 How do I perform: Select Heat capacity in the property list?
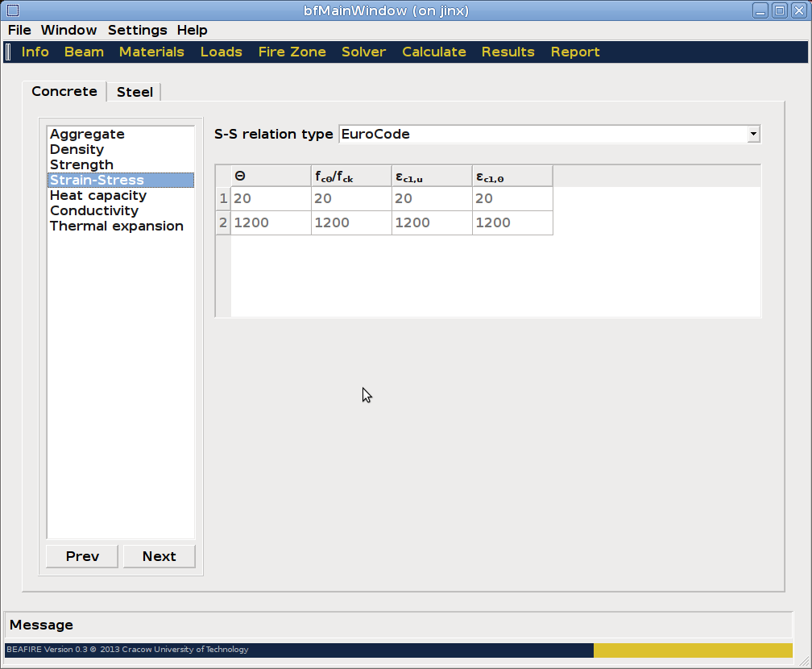pos(98,195)
